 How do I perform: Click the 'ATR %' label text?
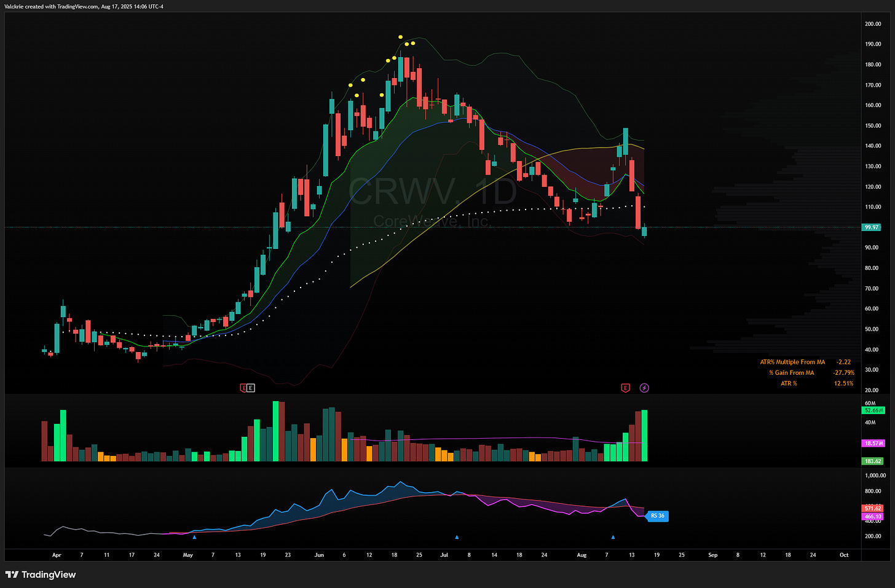coord(789,383)
